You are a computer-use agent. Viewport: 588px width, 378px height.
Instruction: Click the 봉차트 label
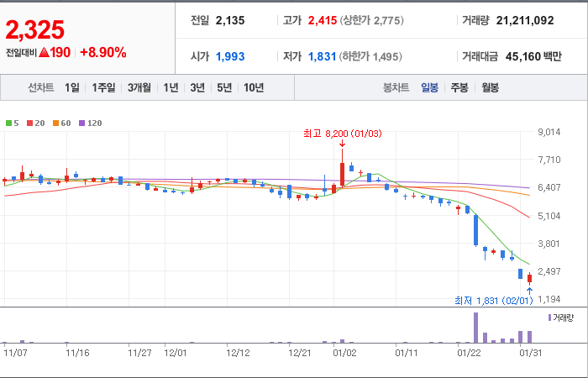(x=396, y=87)
